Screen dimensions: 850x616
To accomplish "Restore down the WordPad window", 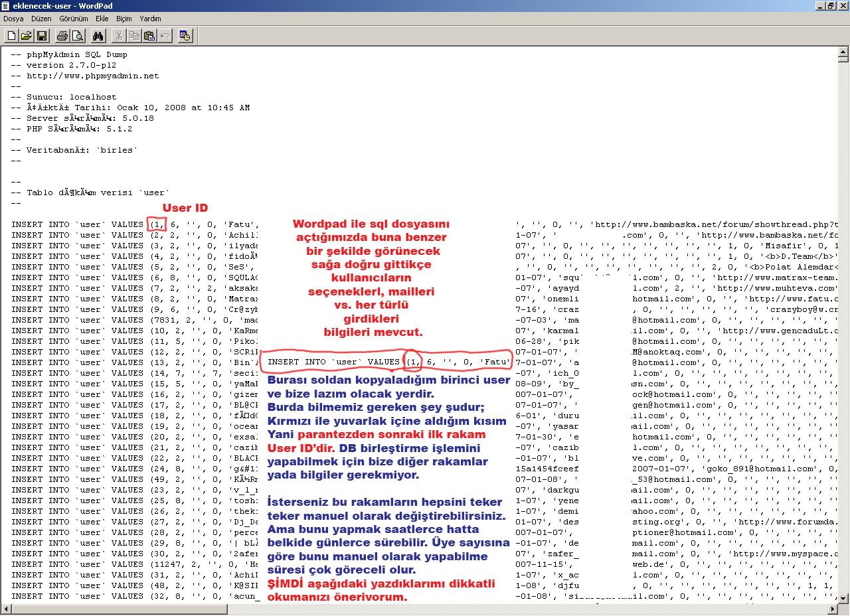I will point(831,6).
